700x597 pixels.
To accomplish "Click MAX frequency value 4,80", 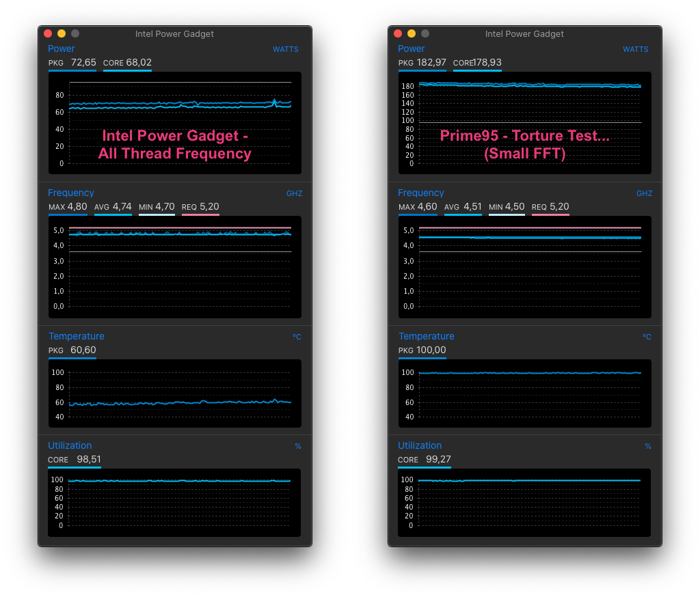I will (77, 206).
